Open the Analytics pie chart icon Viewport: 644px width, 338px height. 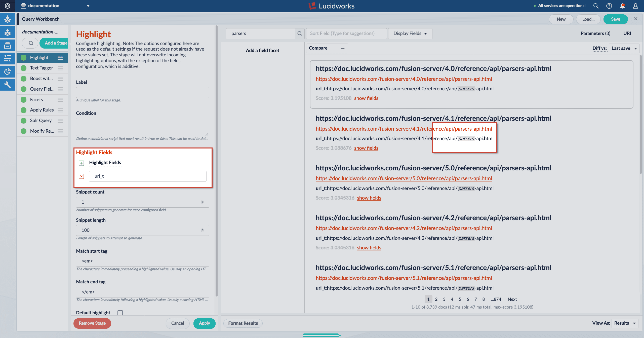(x=8, y=71)
